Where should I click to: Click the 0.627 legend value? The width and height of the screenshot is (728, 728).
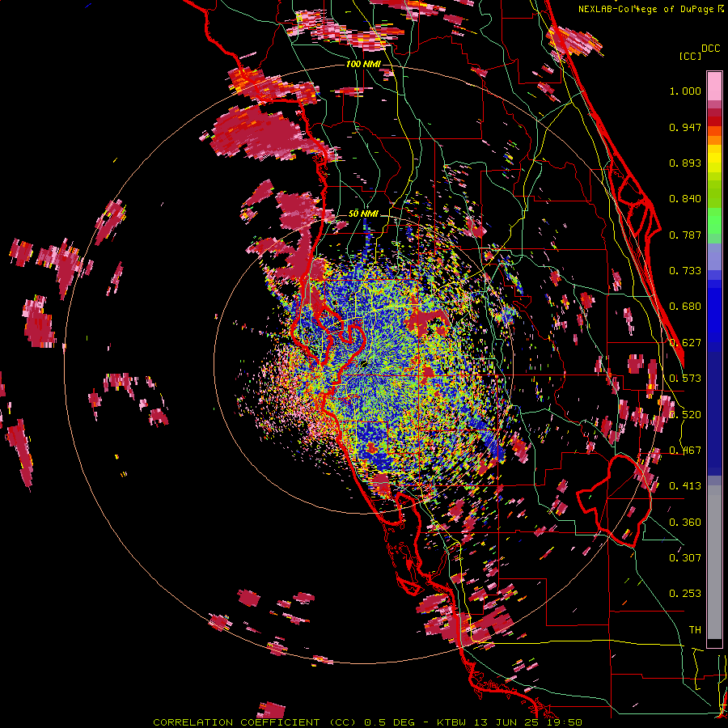[685, 343]
